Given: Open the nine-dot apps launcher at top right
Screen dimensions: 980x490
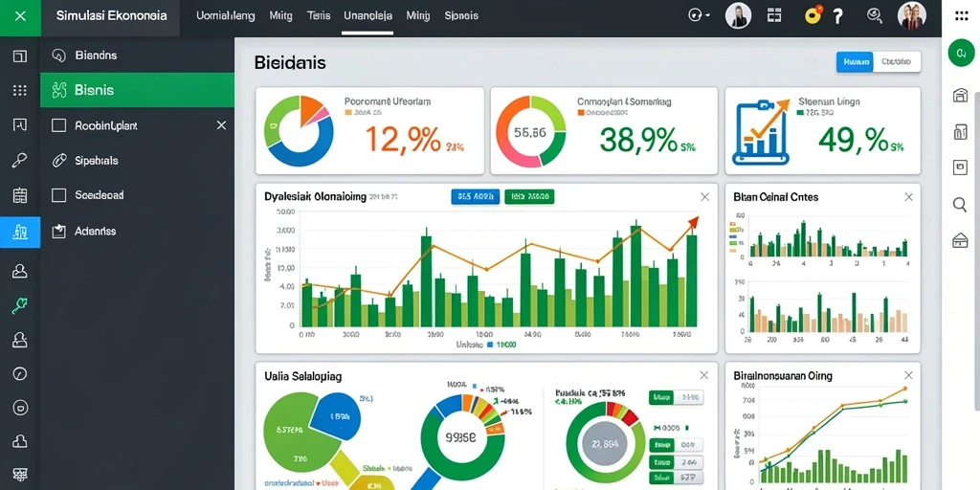Looking at the screenshot, I should pos(961,16).
